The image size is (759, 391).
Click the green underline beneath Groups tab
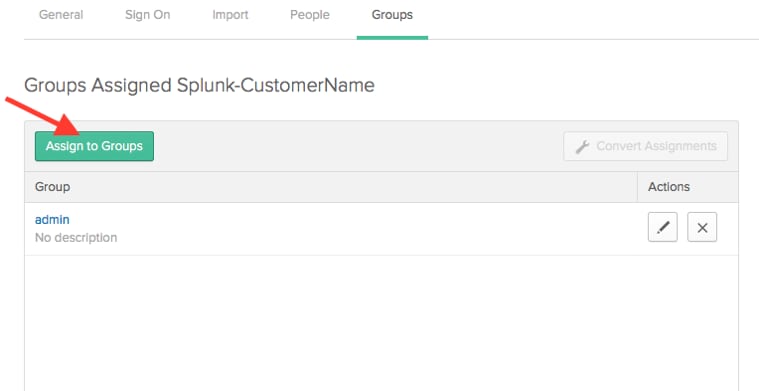392,37
